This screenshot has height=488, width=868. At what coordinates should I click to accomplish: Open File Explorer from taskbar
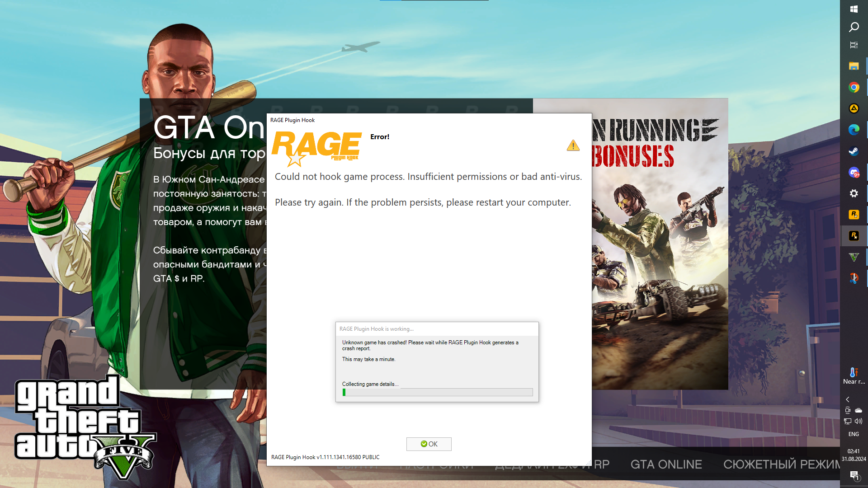click(x=854, y=66)
